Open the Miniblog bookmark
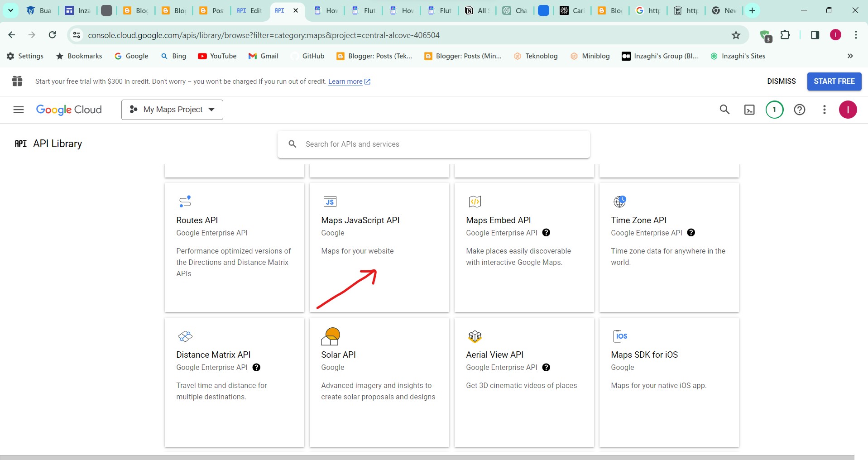868x460 pixels. coord(590,56)
